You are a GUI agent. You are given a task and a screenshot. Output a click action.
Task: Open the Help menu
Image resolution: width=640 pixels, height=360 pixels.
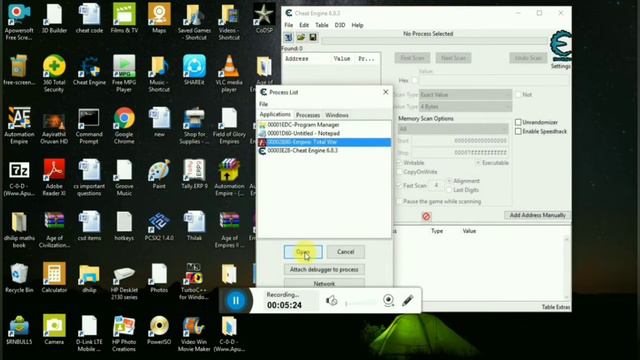(357, 25)
